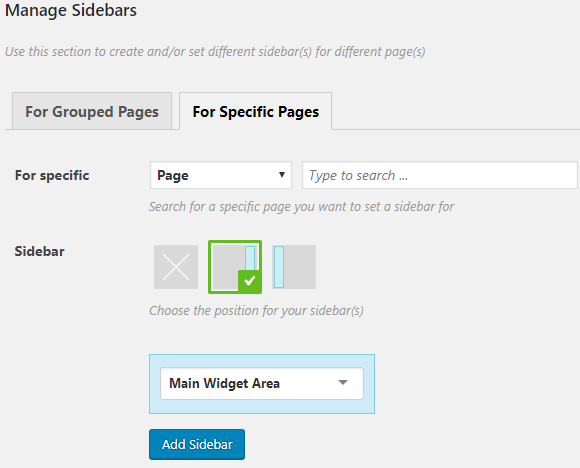This screenshot has width=580, height=468.
Task: Click the green checkmark badge
Action: pyautogui.click(x=250, y=282)
